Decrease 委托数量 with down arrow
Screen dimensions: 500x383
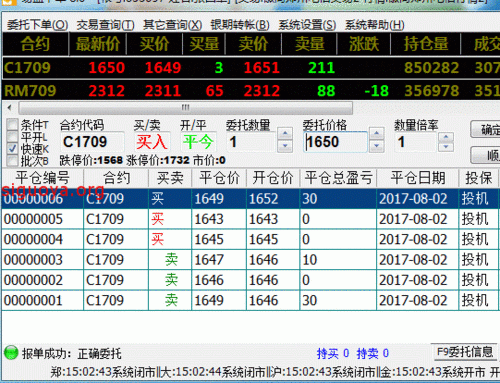(x=285, y=146)
